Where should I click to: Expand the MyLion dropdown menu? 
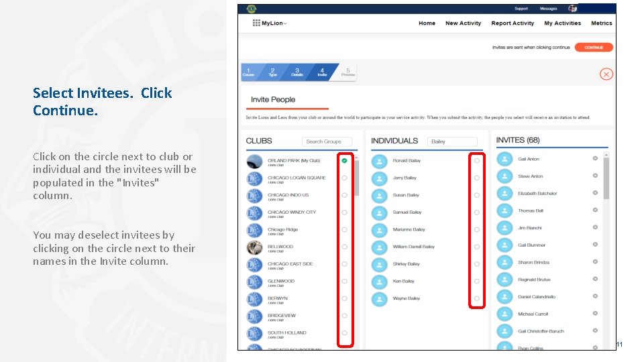click(x=285, y=23)
